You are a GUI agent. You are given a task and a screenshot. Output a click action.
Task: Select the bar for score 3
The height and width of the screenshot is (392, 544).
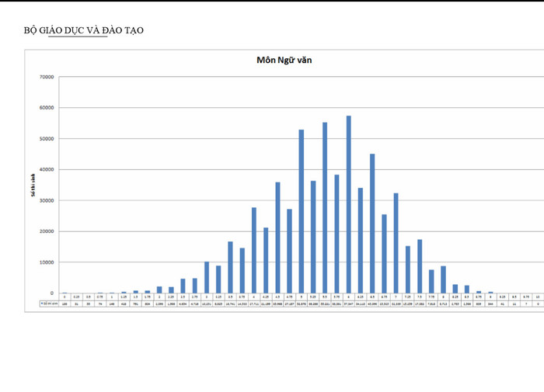(206, 277)
